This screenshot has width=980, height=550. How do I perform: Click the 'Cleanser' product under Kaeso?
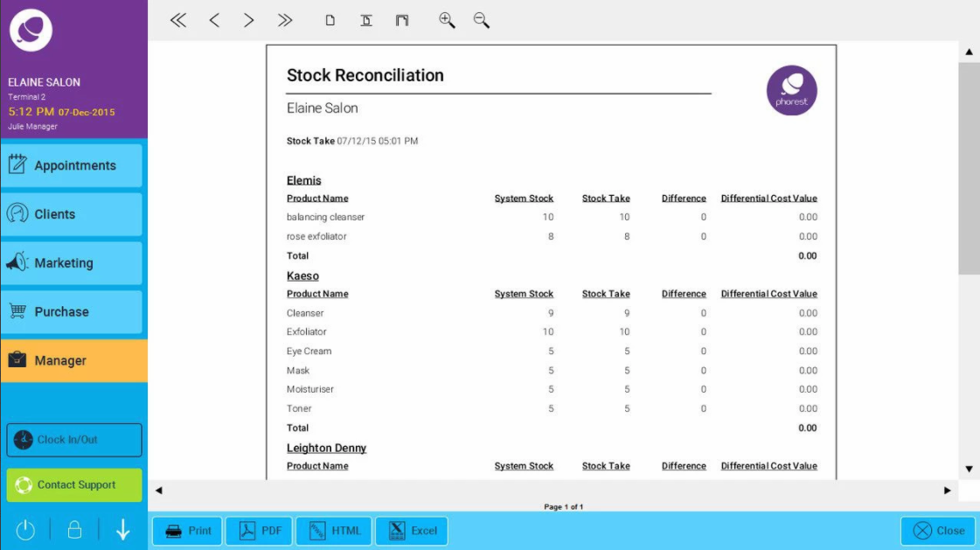click(x=305, y=313)
